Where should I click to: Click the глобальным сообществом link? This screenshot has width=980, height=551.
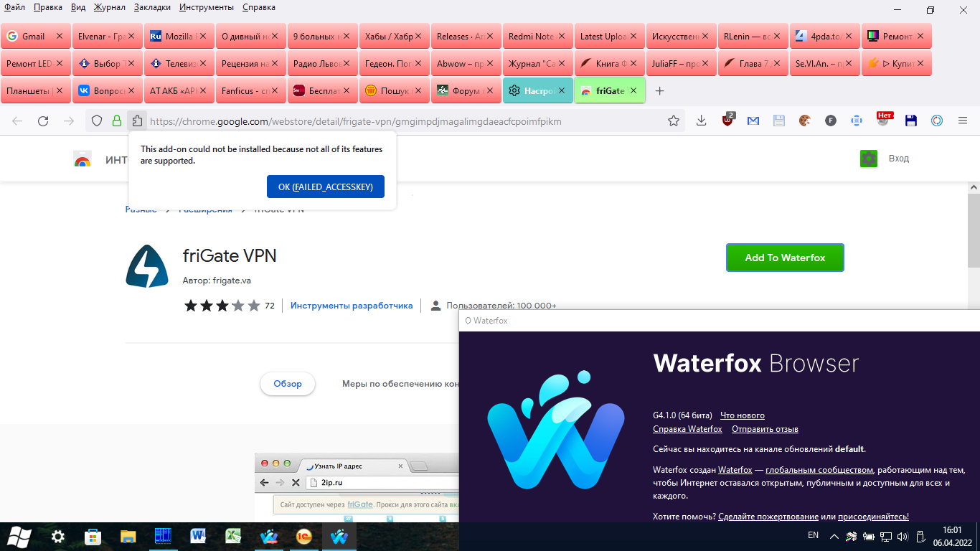pos(819,470)
